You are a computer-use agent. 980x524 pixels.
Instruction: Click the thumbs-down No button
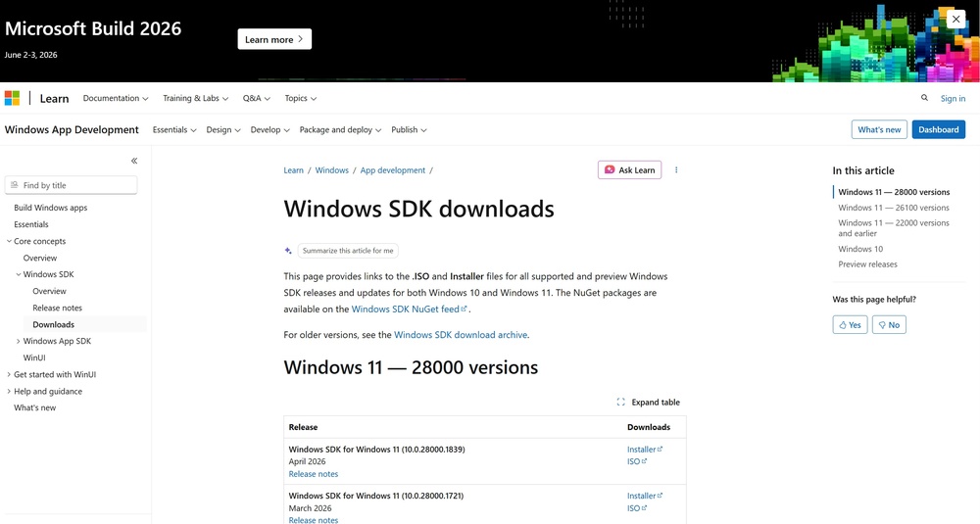click(x=889, y=325)
